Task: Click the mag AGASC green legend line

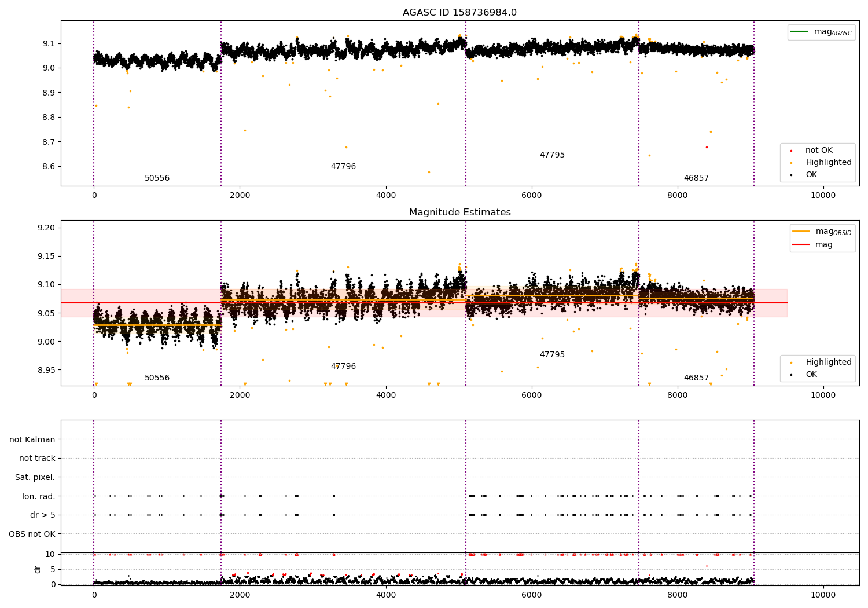Action: tap(800, 32)
